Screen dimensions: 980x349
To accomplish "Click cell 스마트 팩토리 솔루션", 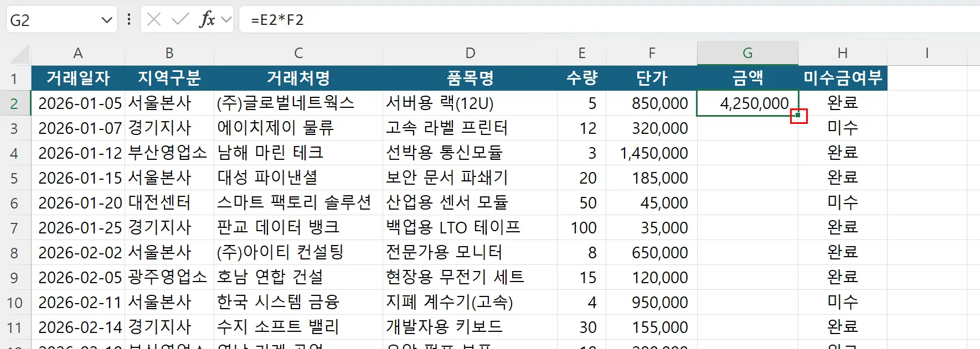I will [298, 203].
